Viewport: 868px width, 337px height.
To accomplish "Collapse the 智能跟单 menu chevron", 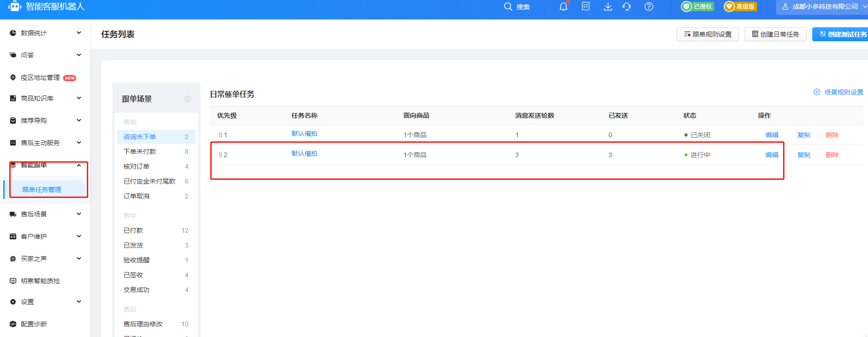I will pyautogui.click(x=79, y=165).
